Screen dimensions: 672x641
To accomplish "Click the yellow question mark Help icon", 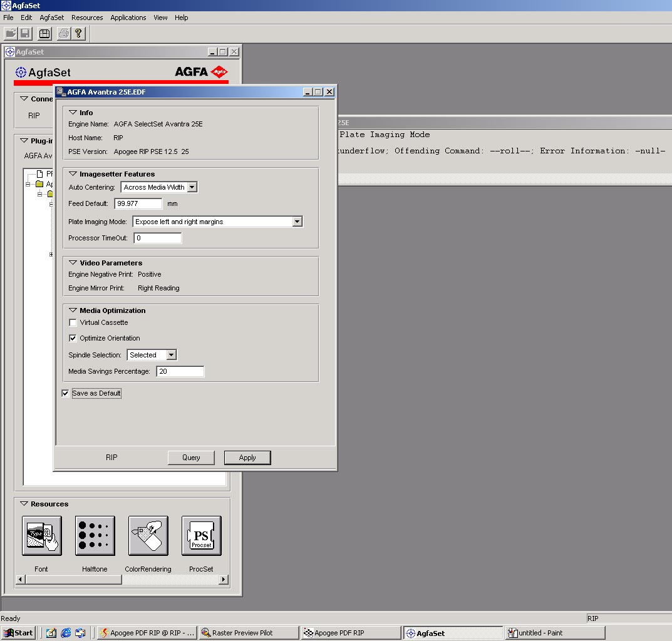I will click(x=78, y=33).
